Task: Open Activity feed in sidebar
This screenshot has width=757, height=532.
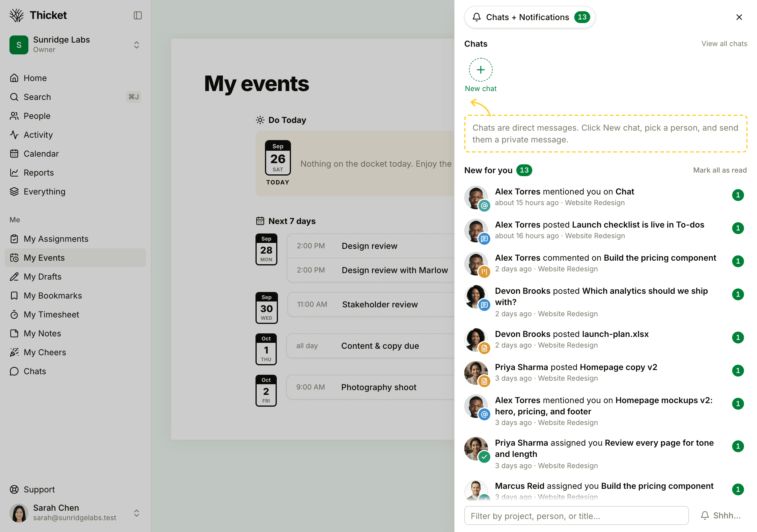Action: [75, 134]
